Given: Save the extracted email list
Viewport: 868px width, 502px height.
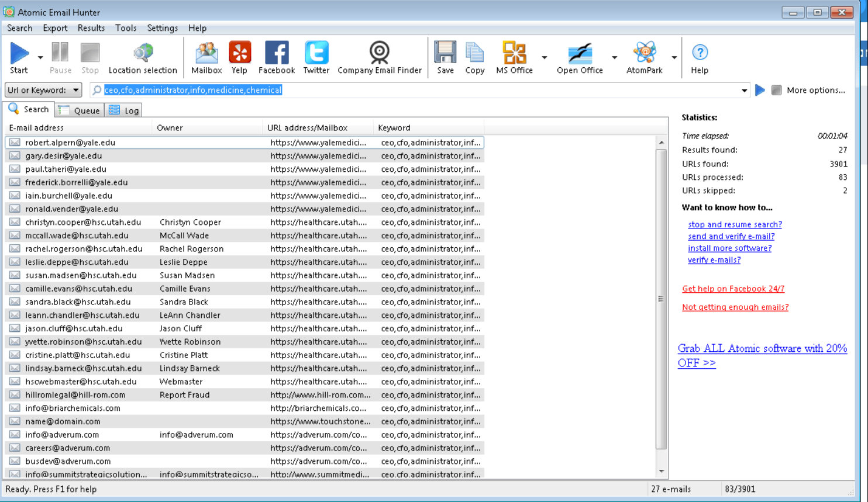Looking at the screenshot, I should pos(445,57).
